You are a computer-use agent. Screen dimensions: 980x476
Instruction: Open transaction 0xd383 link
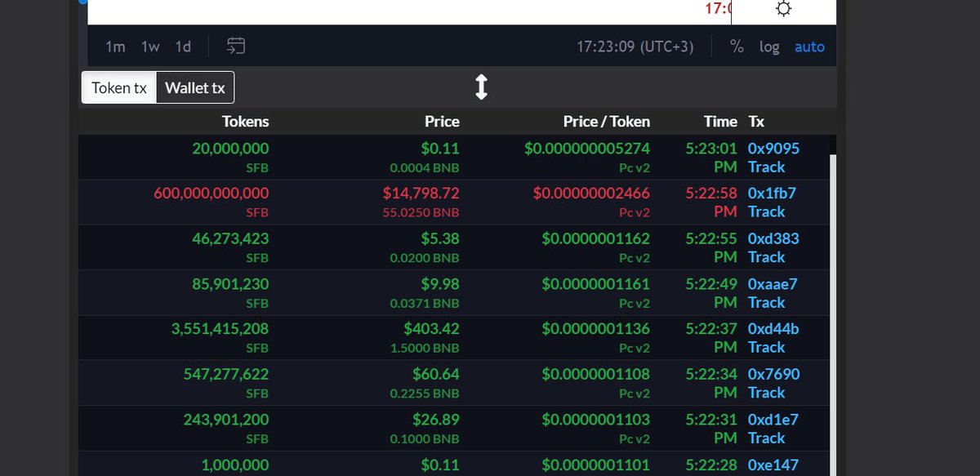(x=773, y=238)
